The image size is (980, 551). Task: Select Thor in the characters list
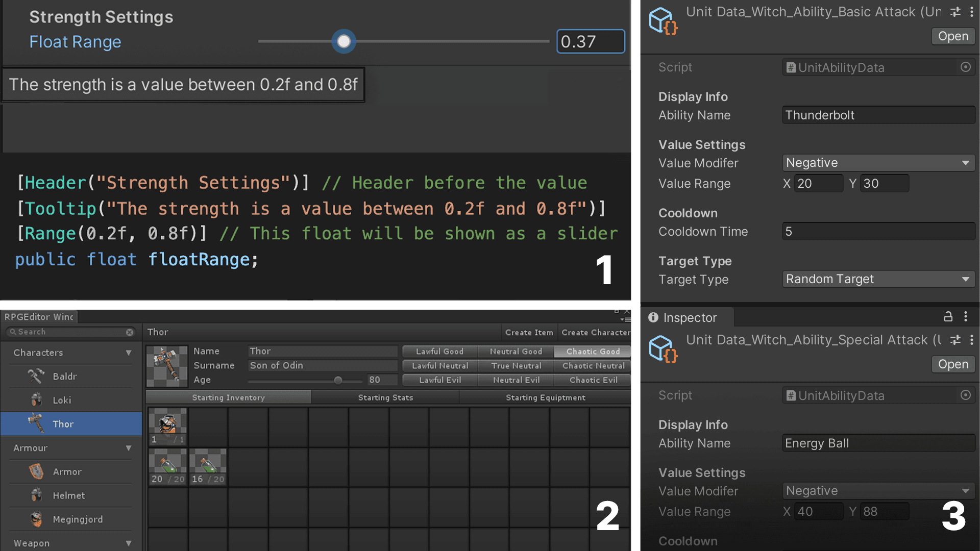[x=71, y=424]
